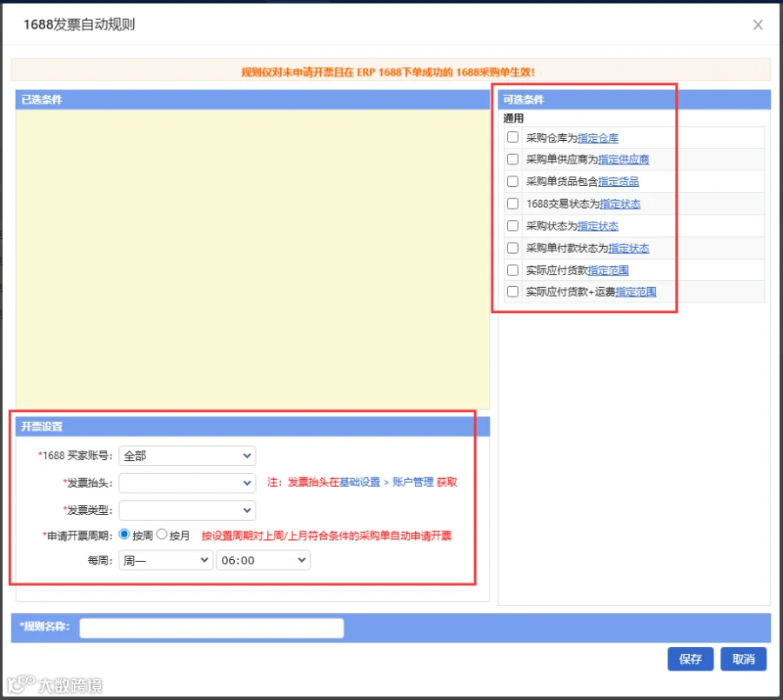
Task: Focus the 规则名称 input field
Action: coord(211,628)
